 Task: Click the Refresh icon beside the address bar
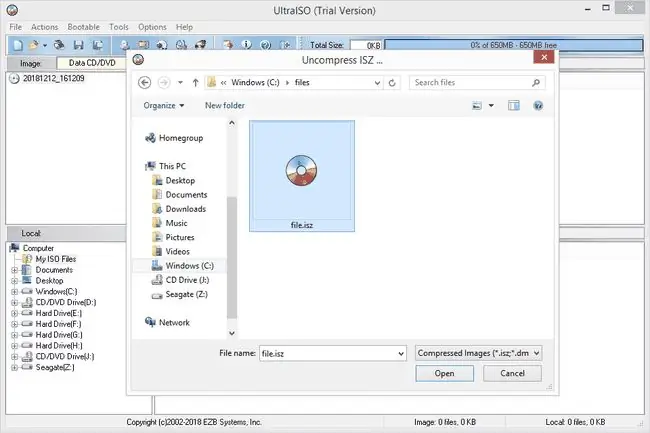tap(392, 83)
